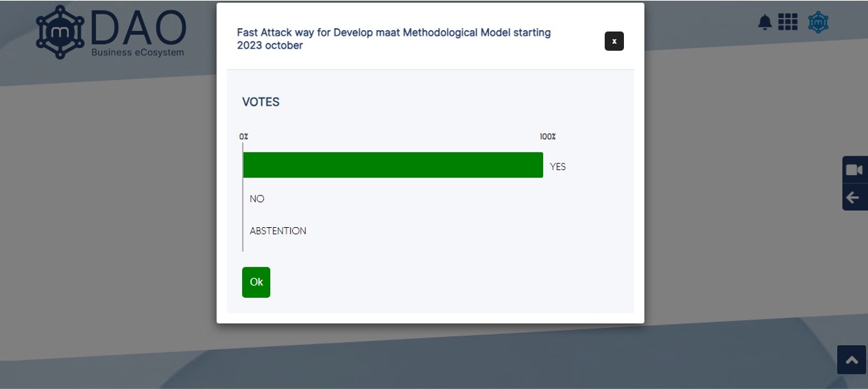Click the network profile icon in header
Viewport: 868px width, 389px height.
[818, 23]
